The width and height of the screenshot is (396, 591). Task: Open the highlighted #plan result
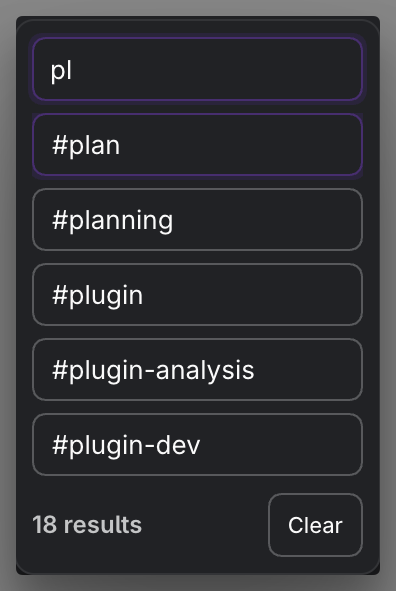(x=197, y=145)
